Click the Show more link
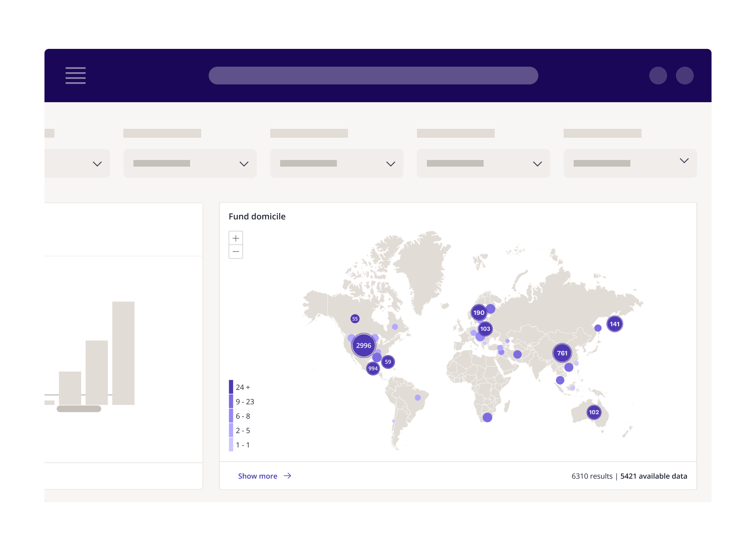The width and height of the screenshot is (756, 551). [x=258, y=476]
